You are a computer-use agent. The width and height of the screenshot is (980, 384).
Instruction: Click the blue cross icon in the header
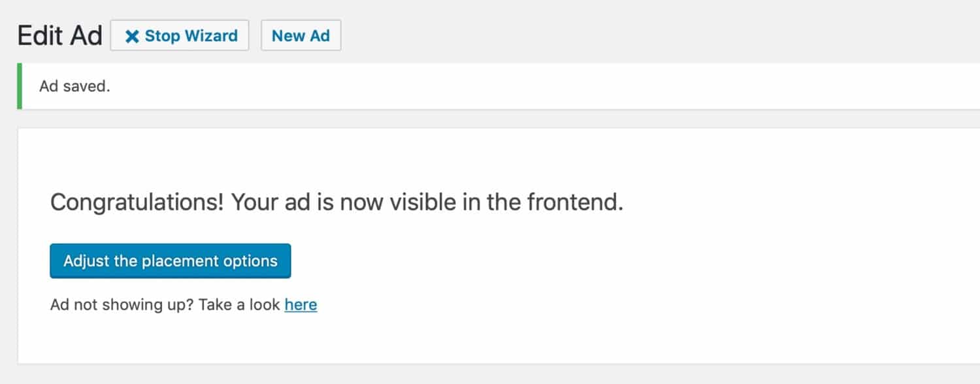[133, 36]
